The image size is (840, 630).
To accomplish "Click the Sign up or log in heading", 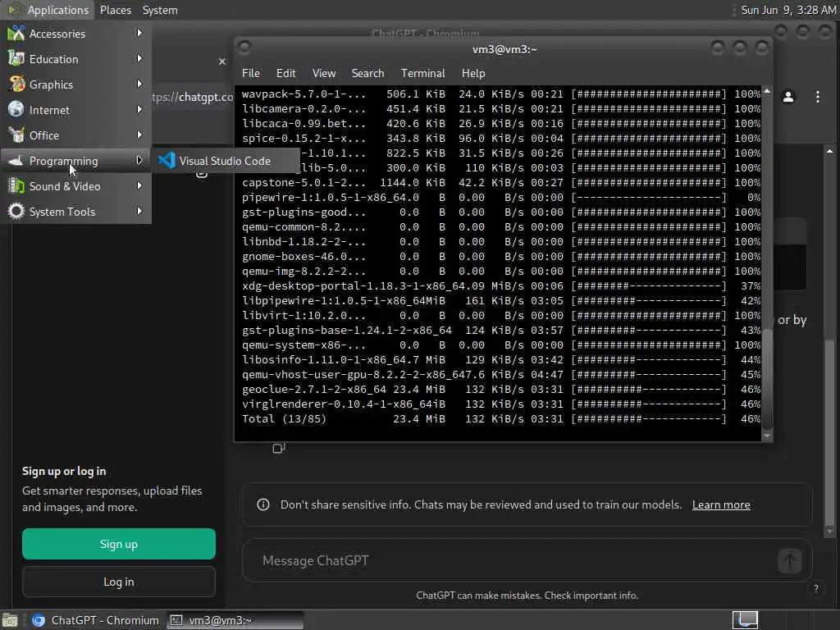I will [64, 472].
